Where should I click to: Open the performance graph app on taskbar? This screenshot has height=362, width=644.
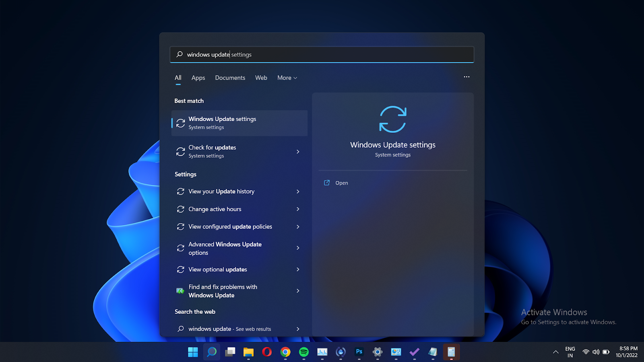click(x=322, y=352)
